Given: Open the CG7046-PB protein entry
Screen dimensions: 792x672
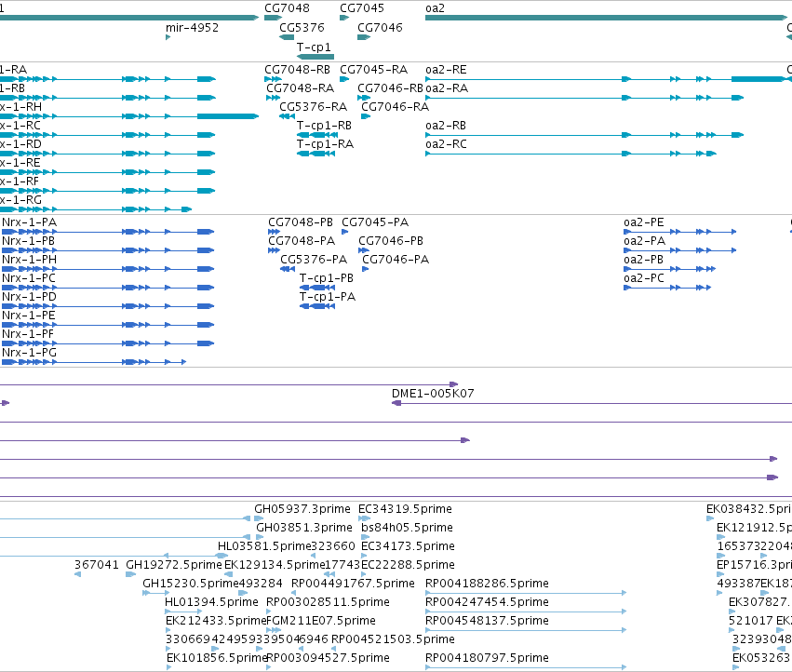Looking at the screenshot, I should tap(391, 241).
